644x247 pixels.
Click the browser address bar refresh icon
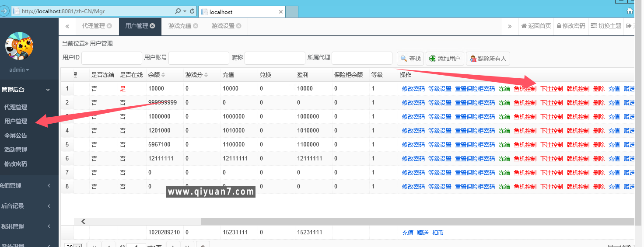(193, 11)
